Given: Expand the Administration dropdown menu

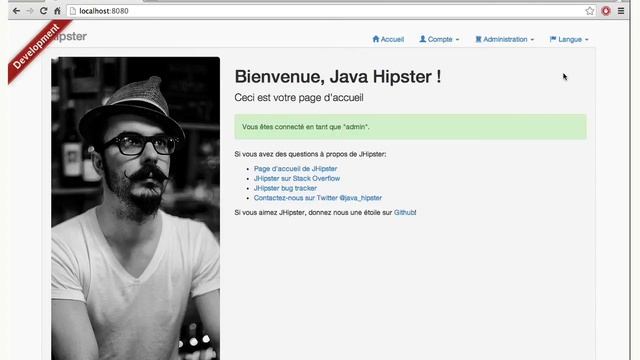Looking at the screenshot, I should click(x=504, y=39).
